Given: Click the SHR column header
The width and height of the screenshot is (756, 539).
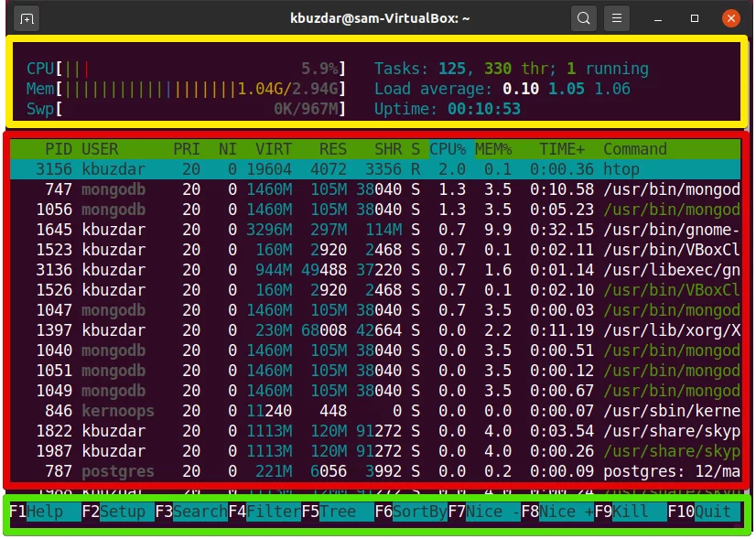Looking at the screenshot, I should click(388, 149).
